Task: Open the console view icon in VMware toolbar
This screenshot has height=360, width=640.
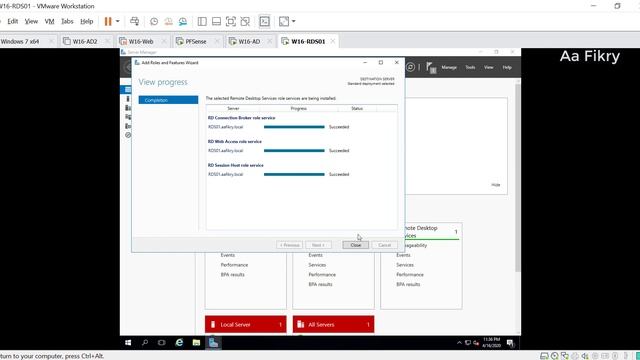Action: pyautogui.click(x=264, y=21)
